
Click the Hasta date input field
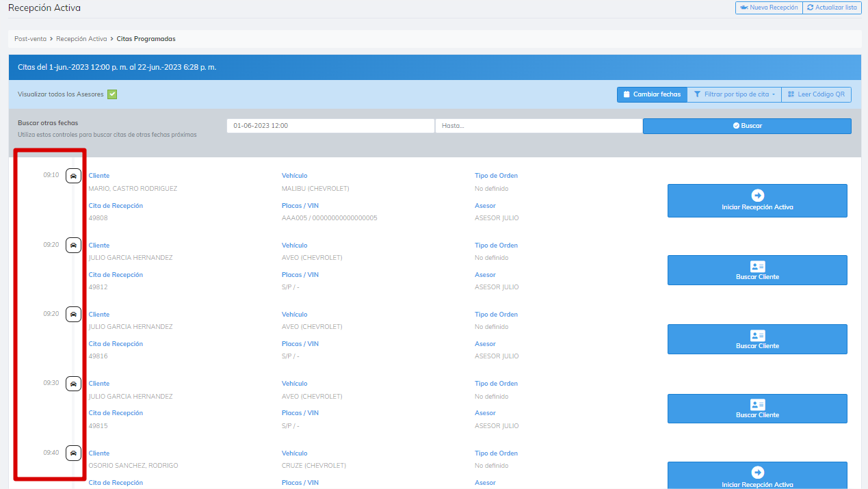[538, 126]
